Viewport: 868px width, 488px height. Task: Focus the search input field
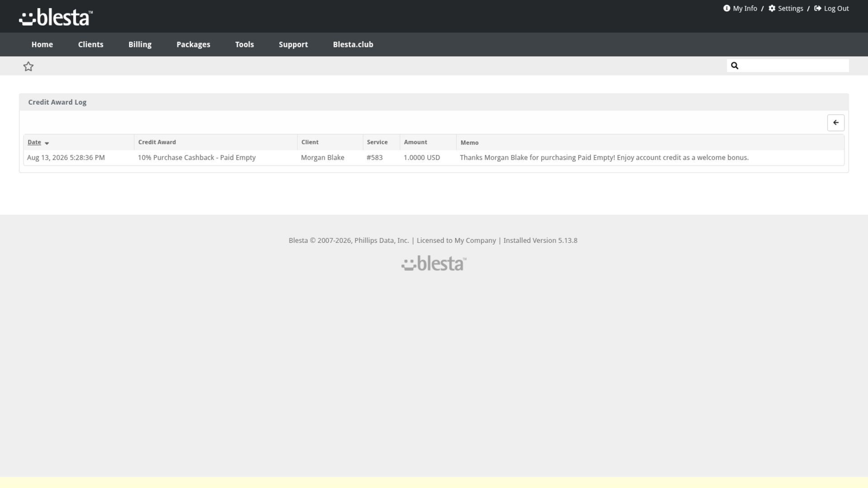(788, 66)
